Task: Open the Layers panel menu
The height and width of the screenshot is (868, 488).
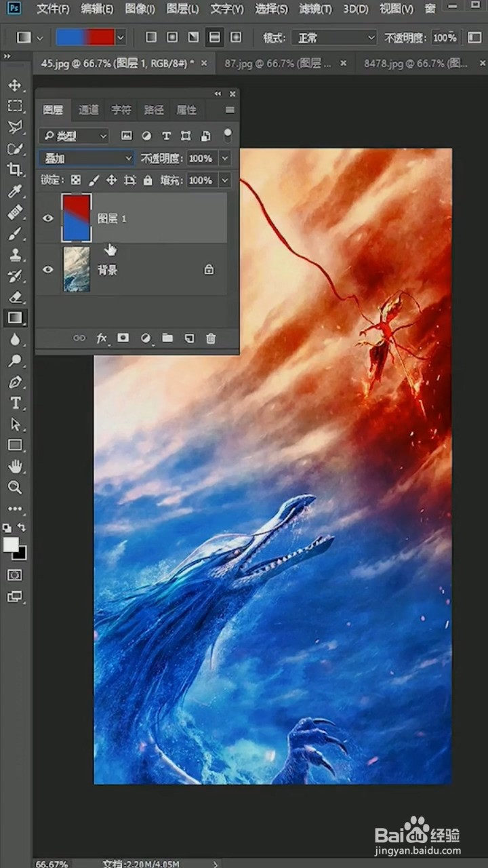Action: pyautogui.click(x=230, y=110)
